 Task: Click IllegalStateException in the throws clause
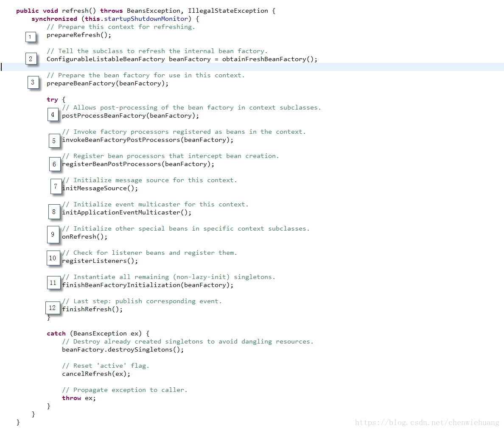click(228, 11)
